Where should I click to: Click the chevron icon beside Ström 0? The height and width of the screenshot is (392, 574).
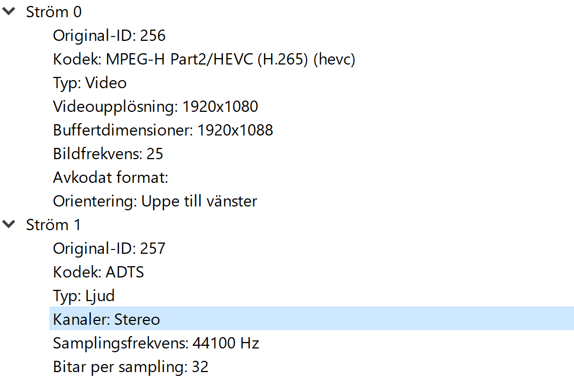9,11
